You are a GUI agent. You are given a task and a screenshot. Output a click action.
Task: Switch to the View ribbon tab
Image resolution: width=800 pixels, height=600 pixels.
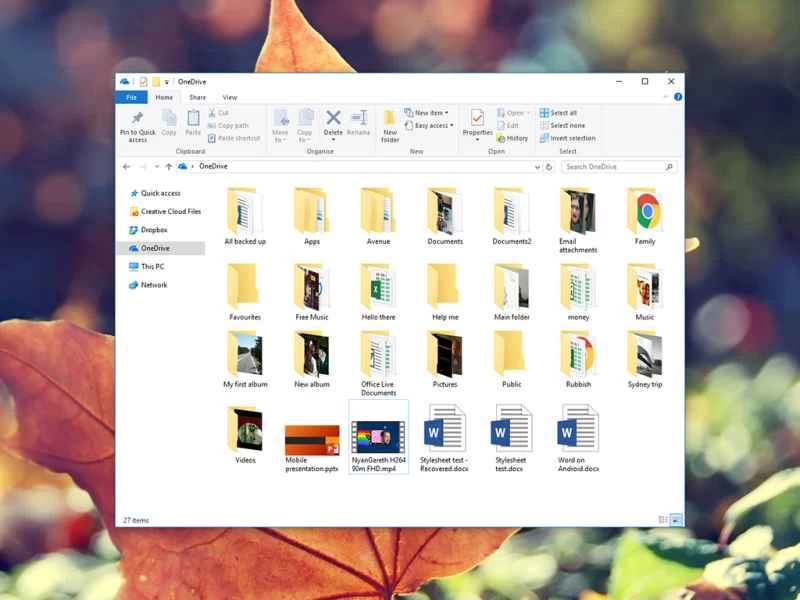pos(230,96)
